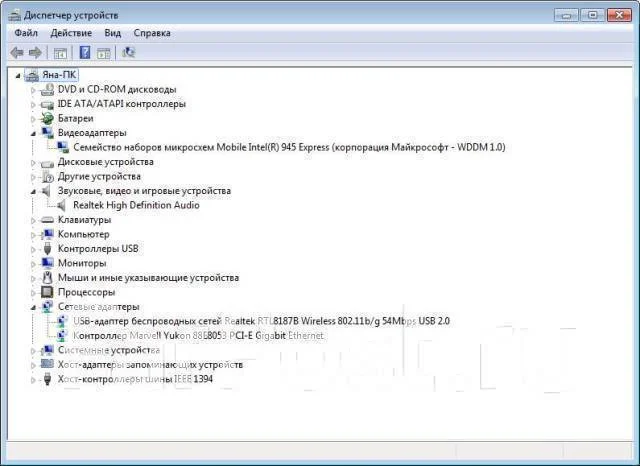Click the Forward arrow toolbar icon
The height and width of the screenshot is (466, 640).
(x=36, y=52)
